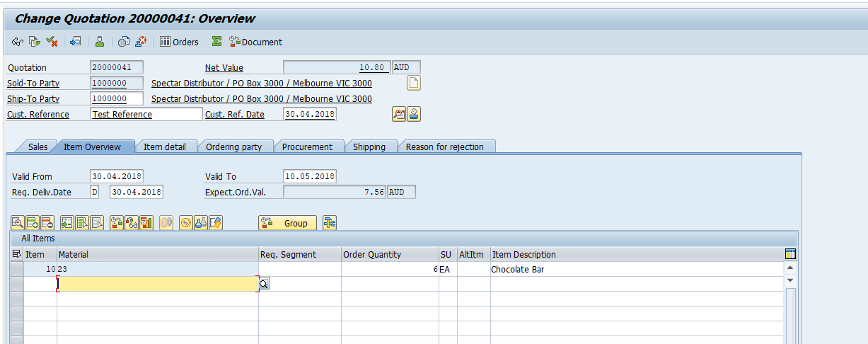868x344 pixels.
Task: Click the Document flow button
Action: tap(255, 42)
